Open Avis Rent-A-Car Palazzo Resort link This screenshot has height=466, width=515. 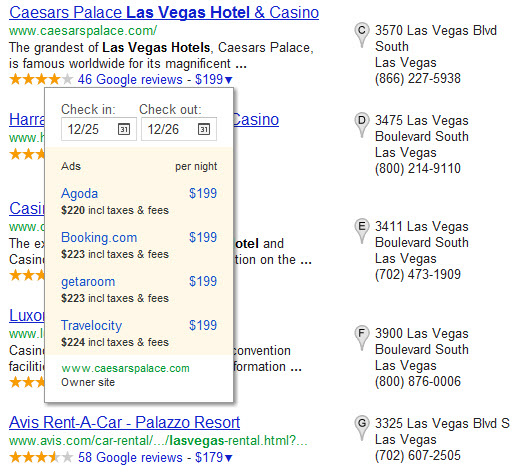pos(124,423)
